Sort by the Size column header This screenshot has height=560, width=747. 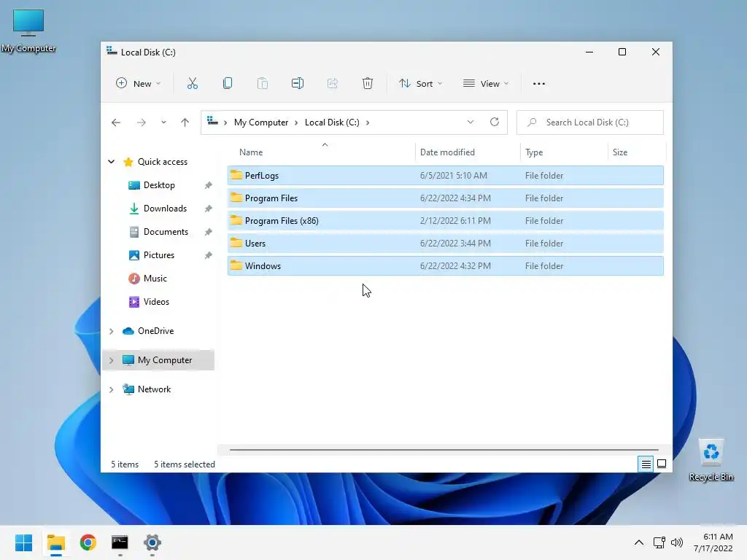[620, 152]
